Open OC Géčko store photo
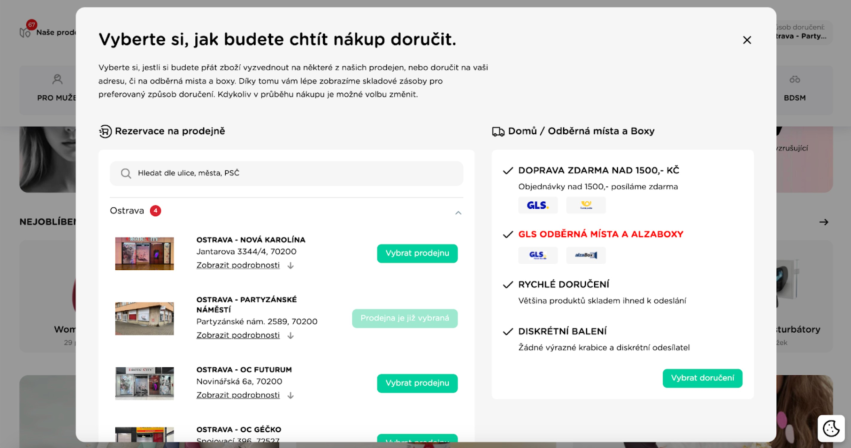 [144, 434]
